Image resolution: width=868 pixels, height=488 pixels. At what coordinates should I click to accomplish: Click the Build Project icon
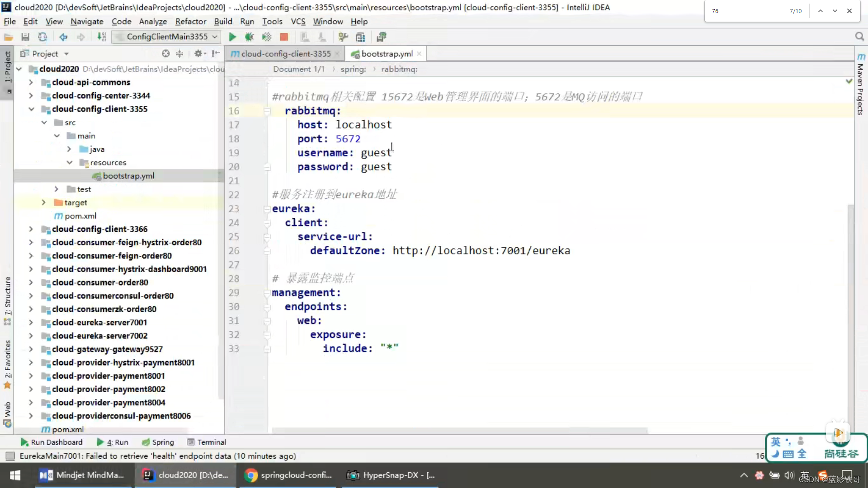[102, 37]
